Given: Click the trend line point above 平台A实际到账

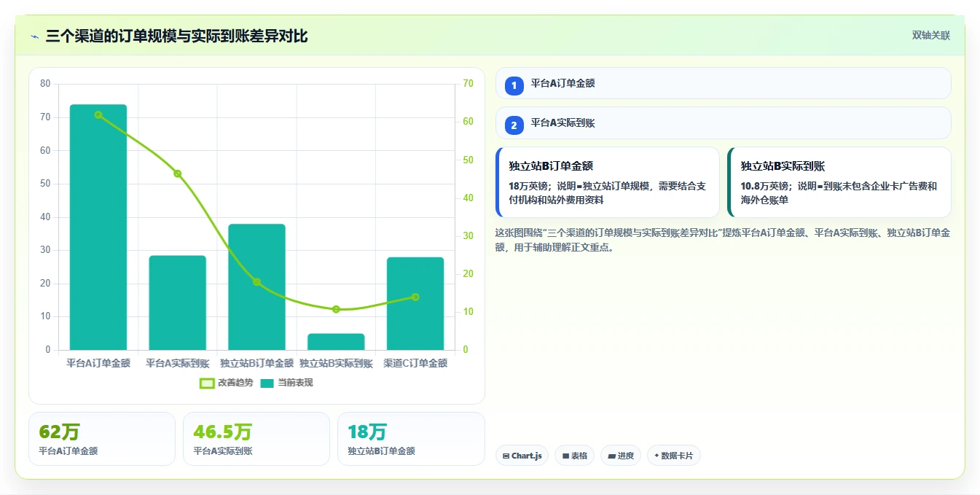Looking at the screenshot, I should (178, 174).
